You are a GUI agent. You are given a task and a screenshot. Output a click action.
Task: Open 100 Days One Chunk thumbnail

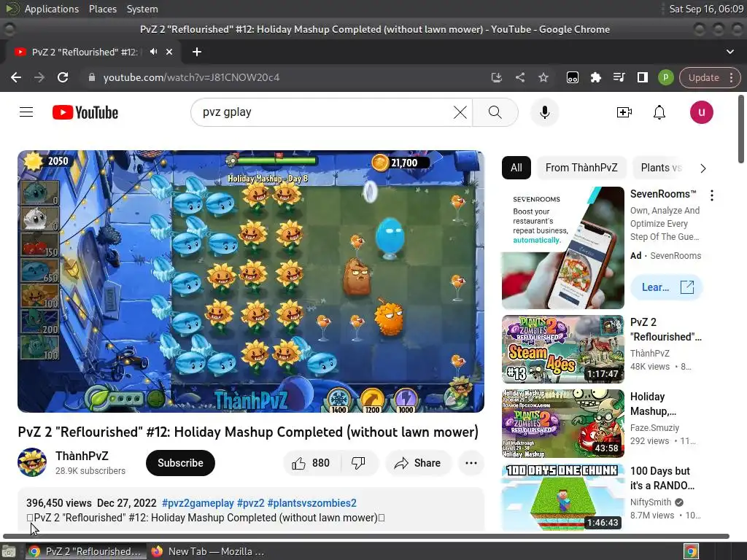562,497
